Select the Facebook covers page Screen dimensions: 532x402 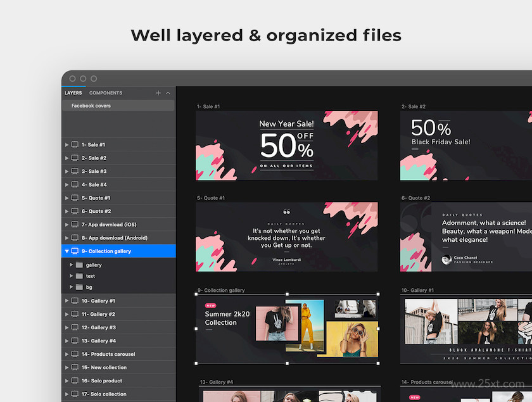tap(118, 106)
